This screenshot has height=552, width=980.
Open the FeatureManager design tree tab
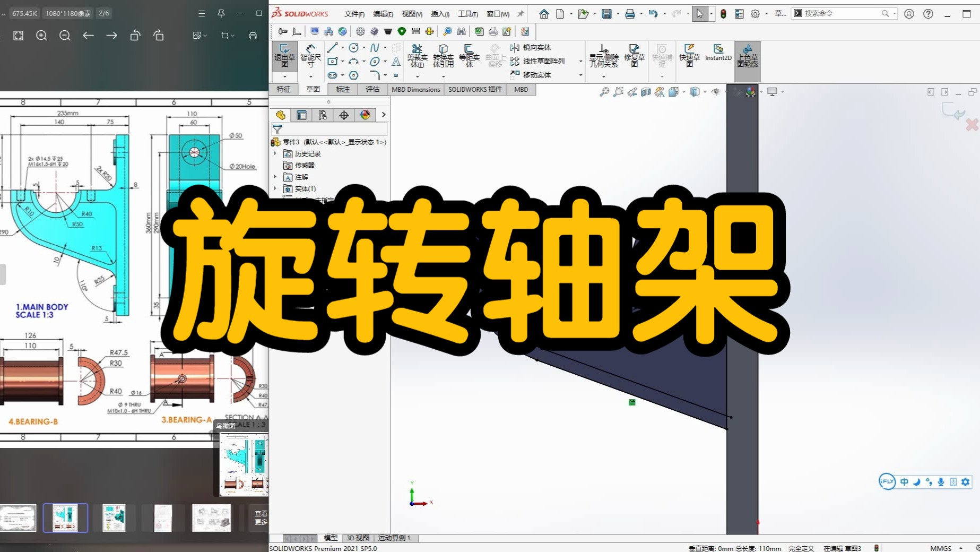click(x=280, y=115)
